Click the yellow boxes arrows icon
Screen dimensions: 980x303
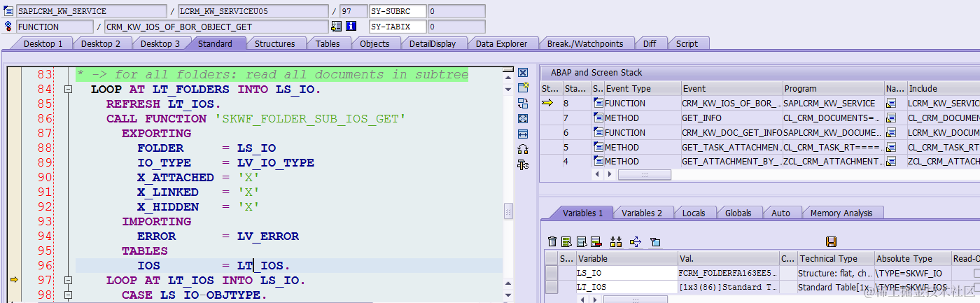click(x=616, y=241)
